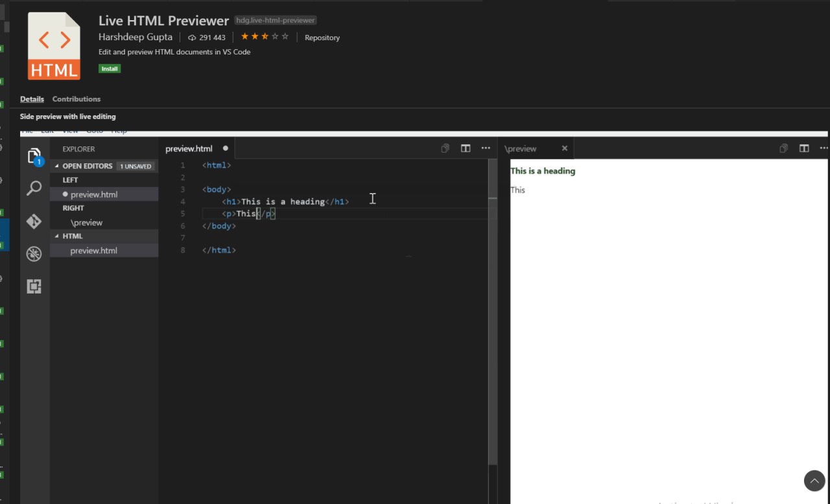Click extension identifier hdg.live-html-previewer
The width and height of the screenshot is (830, 504).
pyautogui.click(x=275, y=21)
